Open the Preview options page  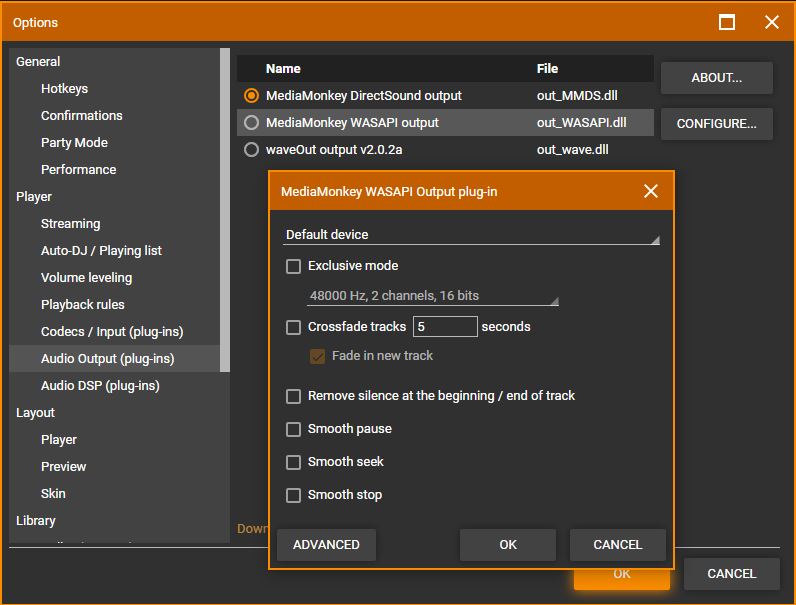(63, 466)
